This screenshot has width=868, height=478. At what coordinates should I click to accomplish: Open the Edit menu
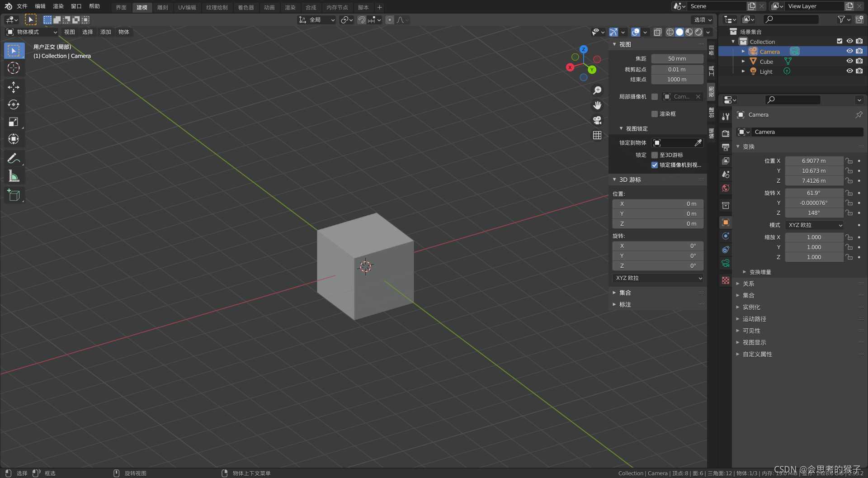click(x=40, y=6)
